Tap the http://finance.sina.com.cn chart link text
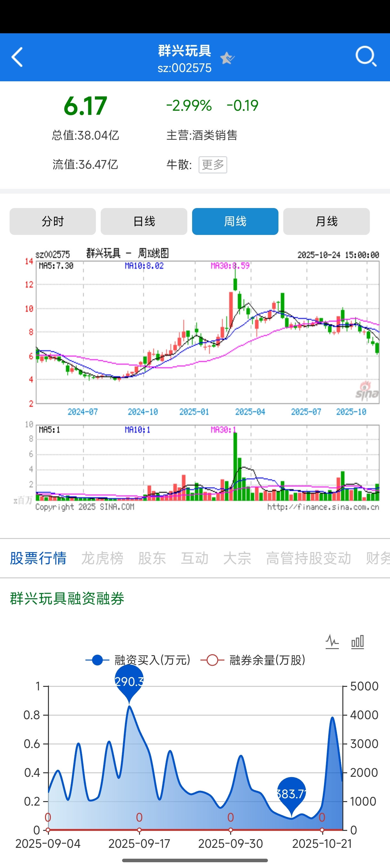The image size is (390, 868). point(323,507)
